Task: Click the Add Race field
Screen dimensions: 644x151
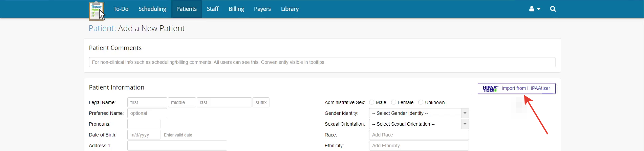Action: tap(418, 135)
